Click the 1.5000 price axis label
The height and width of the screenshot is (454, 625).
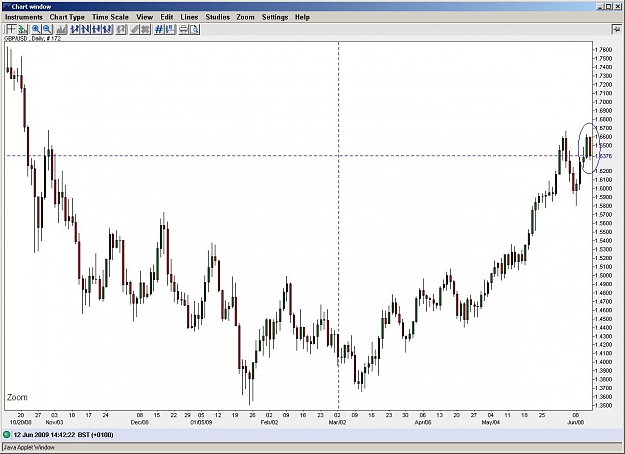(x=603, y=275)
